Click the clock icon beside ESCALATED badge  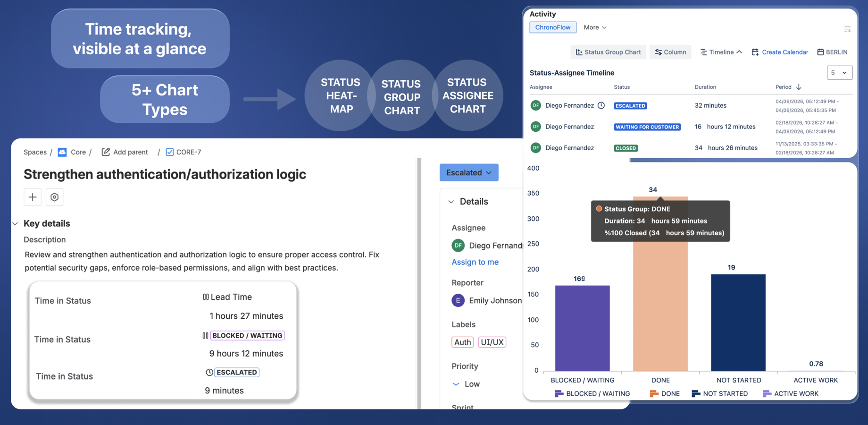coord(209,373)
